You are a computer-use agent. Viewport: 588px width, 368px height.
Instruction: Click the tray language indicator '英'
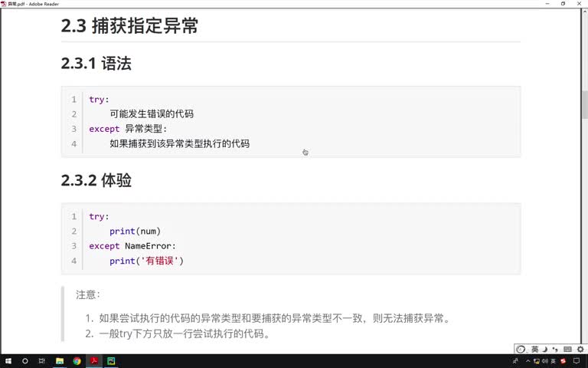pos(553,361)
